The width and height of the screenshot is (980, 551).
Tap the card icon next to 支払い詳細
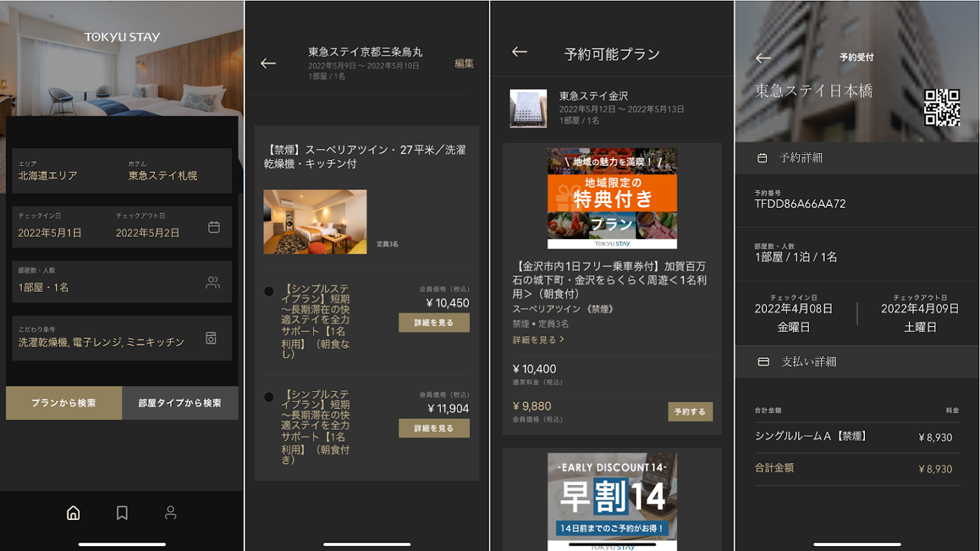point(763,362)
